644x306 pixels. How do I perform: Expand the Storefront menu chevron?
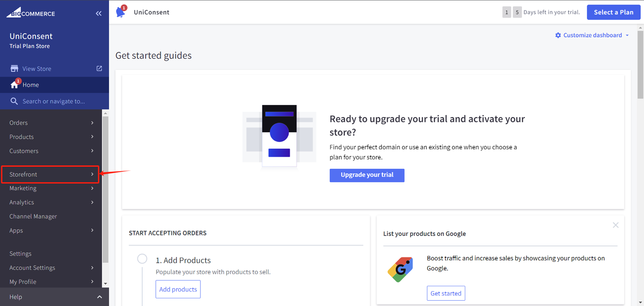(x=92, y=174)
